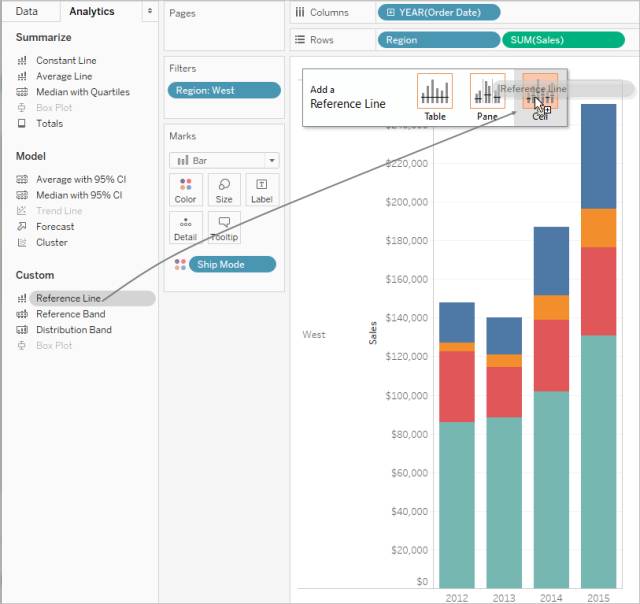Click the teal segment of the 2012 bar
Screen dimensions: 640x604
pyautogui.click(x=457, y=505)
